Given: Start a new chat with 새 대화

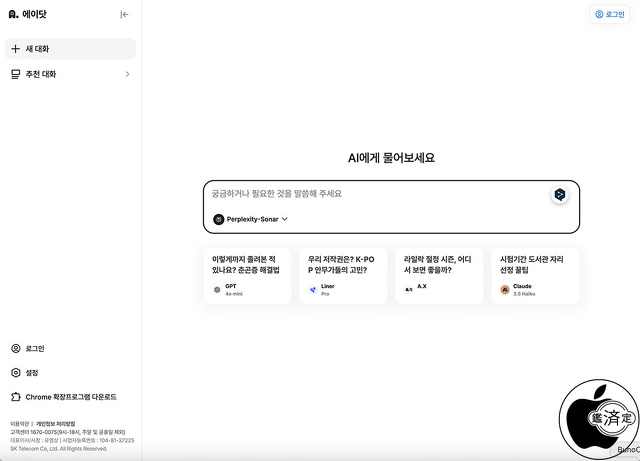Looking at the screenshot, I should coord(69,48).
